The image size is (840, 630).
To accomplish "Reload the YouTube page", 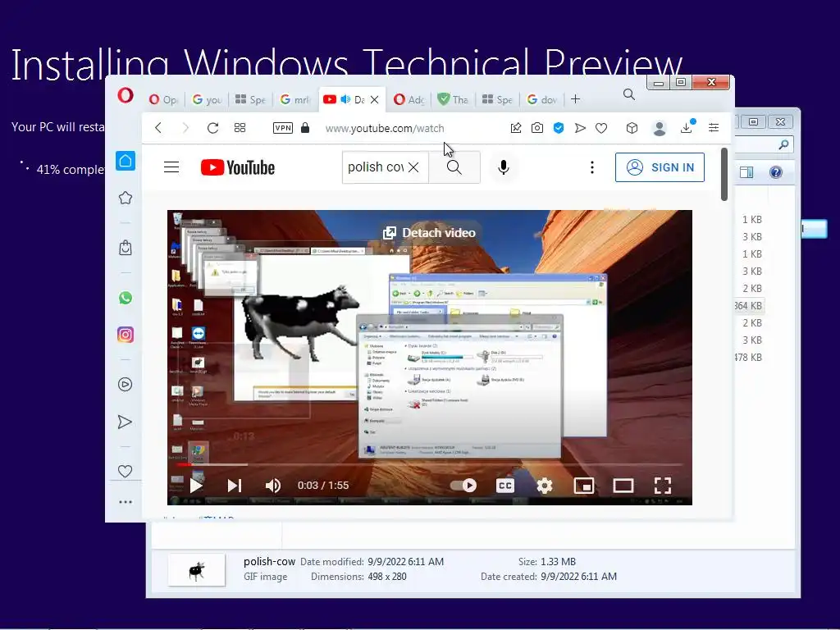I will tap(212, 128).
